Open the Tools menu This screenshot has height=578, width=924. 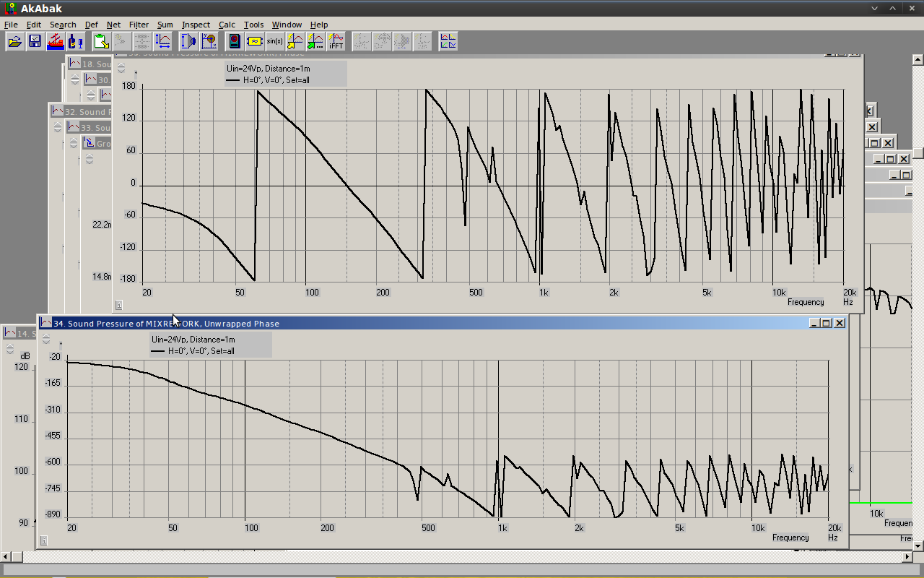pos(253,25)
